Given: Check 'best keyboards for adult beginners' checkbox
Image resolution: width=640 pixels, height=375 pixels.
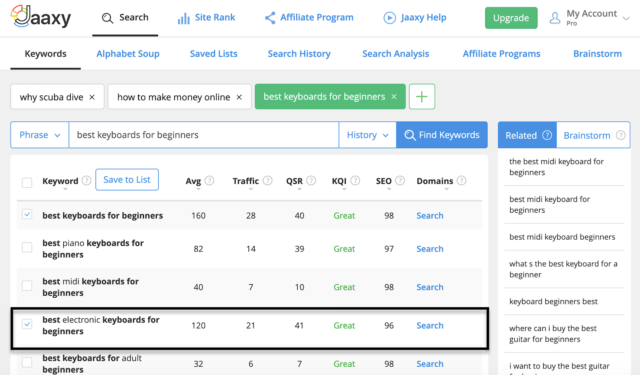Looking at the screenshot, I should coord(27,362).
